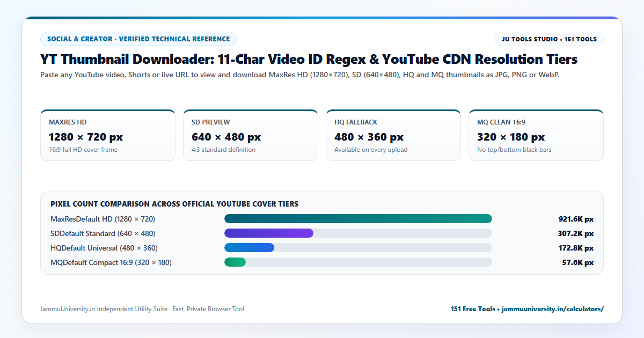This screenshot has height=338, width=644.
Task: Click the purple SDDefault progress bar
Action: coord(269,233)
